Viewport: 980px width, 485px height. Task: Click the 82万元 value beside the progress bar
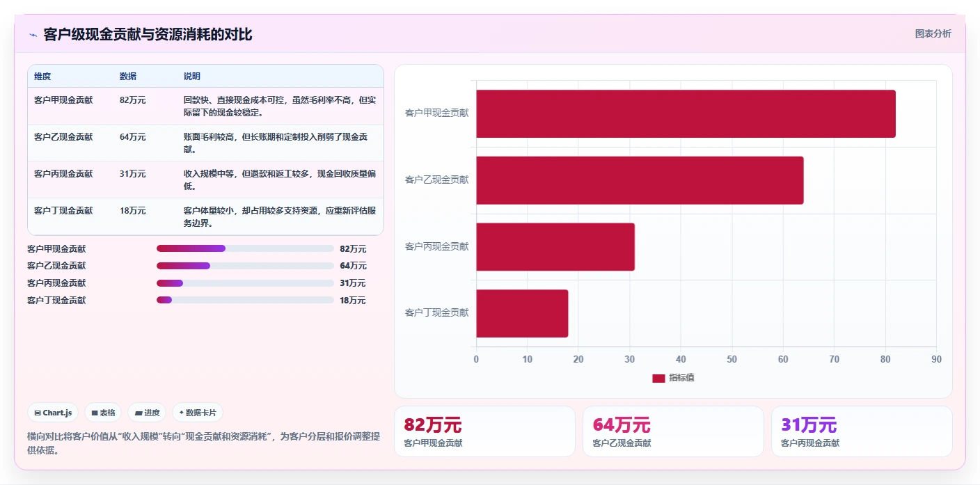point(353,248)
